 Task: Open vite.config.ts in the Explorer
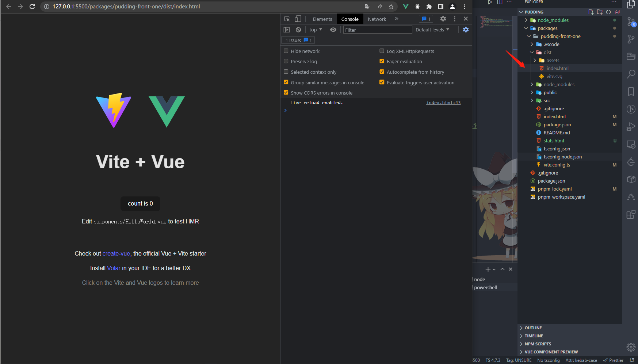(x=557, y=165)
